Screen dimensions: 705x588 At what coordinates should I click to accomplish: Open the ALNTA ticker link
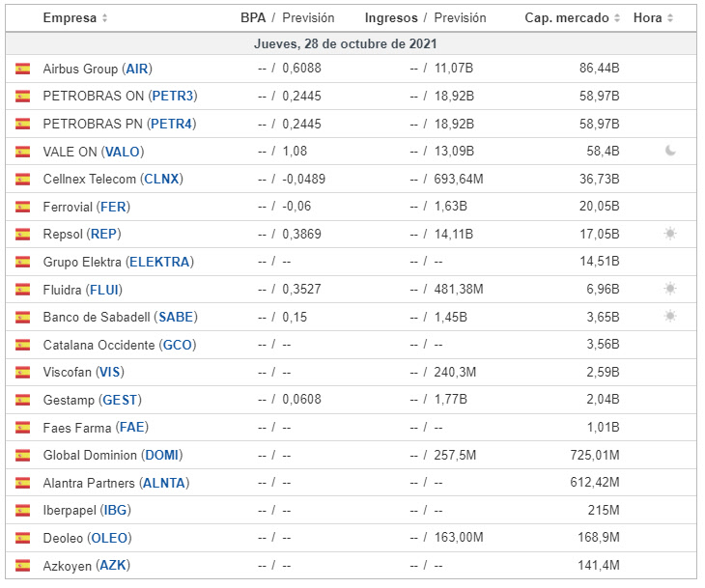163,484
